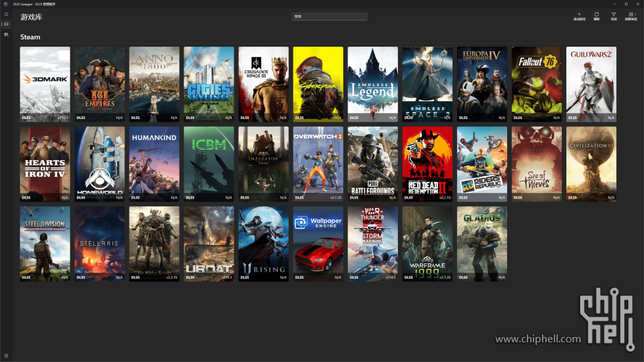Open settings gear in sidebar bottom
Viewport: 644px width, 362px height.
(x=6, y=356)
